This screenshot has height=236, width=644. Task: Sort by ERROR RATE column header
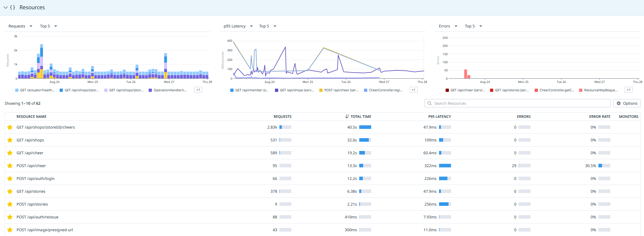(x=600, y=117)
